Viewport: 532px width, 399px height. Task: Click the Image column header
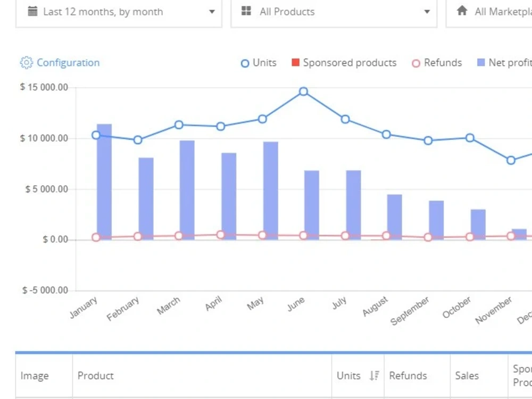(35, 376)
